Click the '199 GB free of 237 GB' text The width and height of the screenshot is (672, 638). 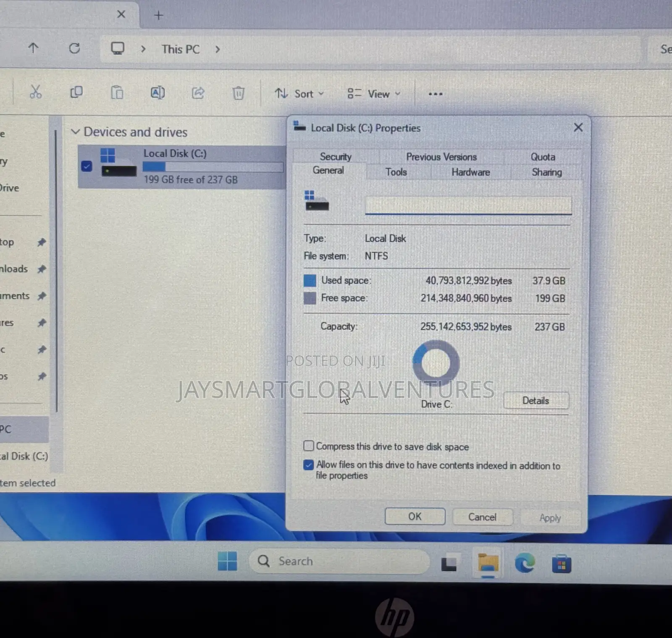click(191, 180)
